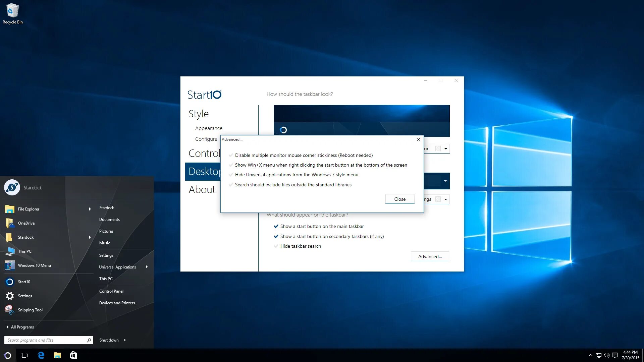This screenshot has height=362, width=644.
Task: Enable Disable multiple monitor corner stickiness
Action: (x=231, y=156)
